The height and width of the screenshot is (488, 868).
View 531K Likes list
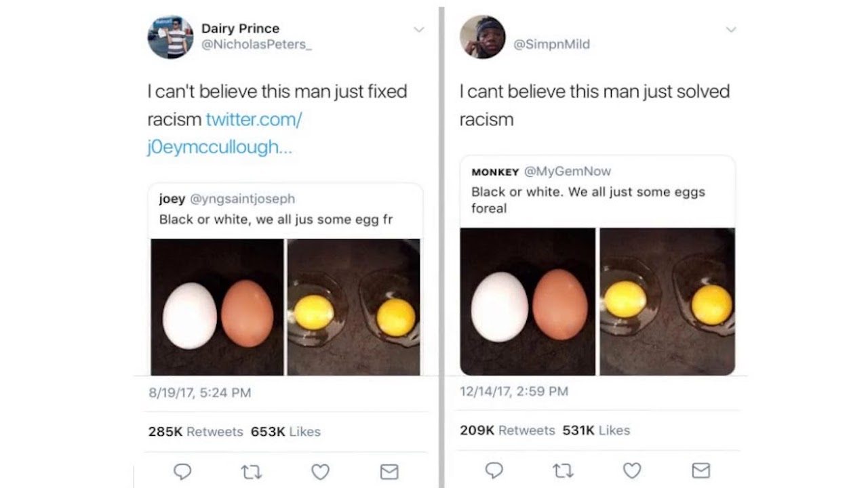pos(596,430)
